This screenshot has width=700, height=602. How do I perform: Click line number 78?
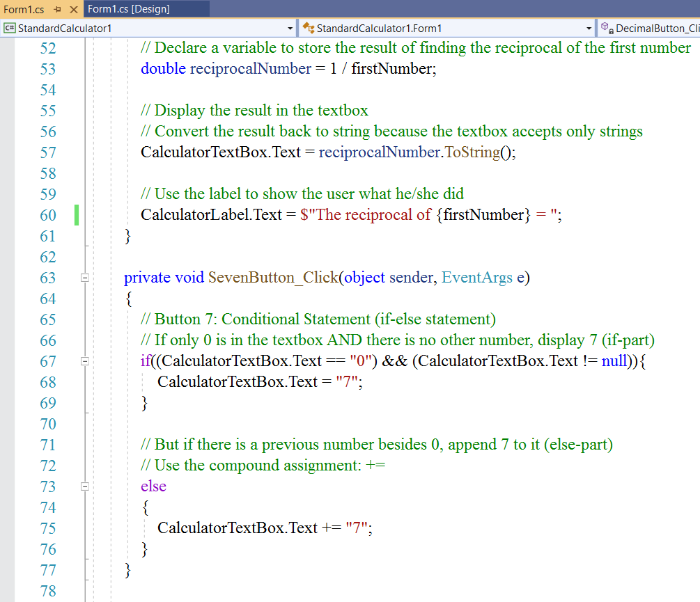tap(48, 592)
